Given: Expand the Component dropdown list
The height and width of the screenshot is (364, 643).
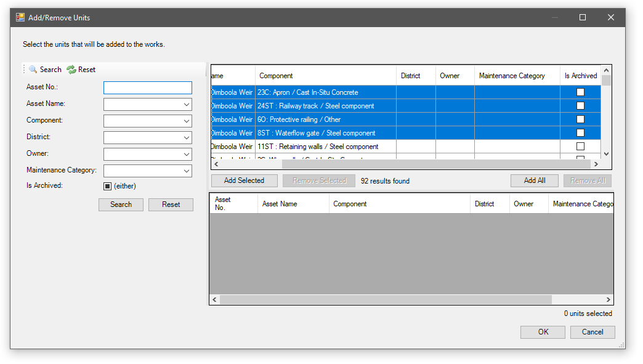Looking at the screenshot, I should 187,121.
